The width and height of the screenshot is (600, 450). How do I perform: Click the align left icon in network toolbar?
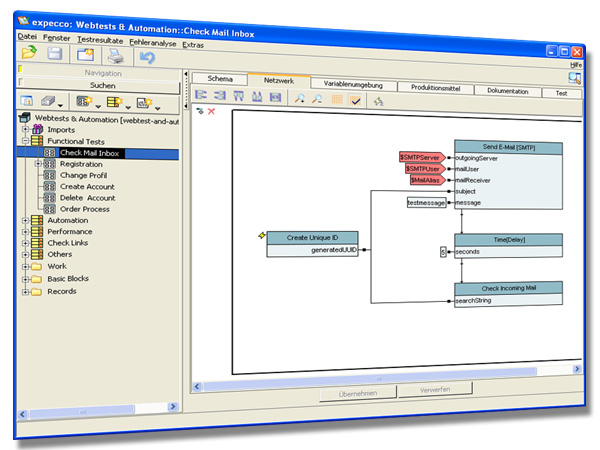click(x=201, y=97)
